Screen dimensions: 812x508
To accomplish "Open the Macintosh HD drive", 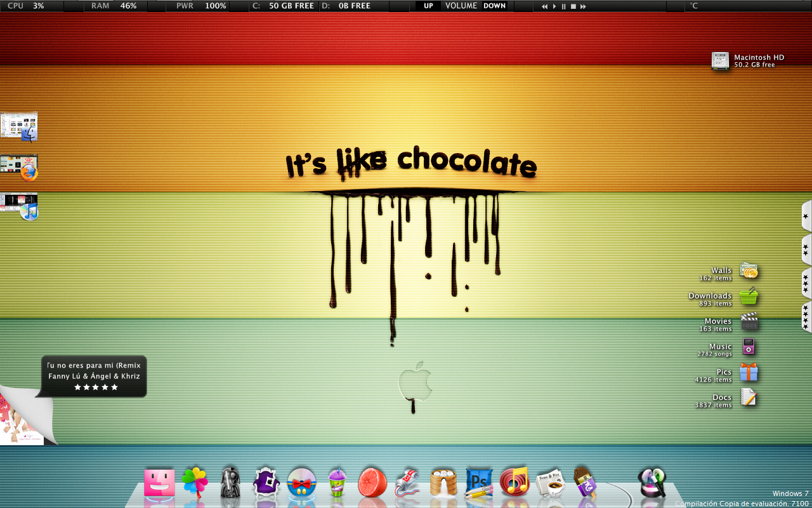I will click(x=721, y=61).
